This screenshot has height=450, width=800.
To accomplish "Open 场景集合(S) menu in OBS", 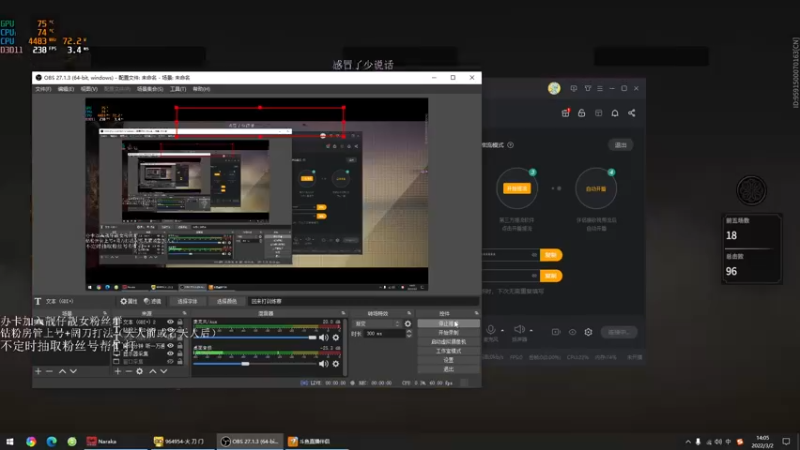I will point(149,89).
